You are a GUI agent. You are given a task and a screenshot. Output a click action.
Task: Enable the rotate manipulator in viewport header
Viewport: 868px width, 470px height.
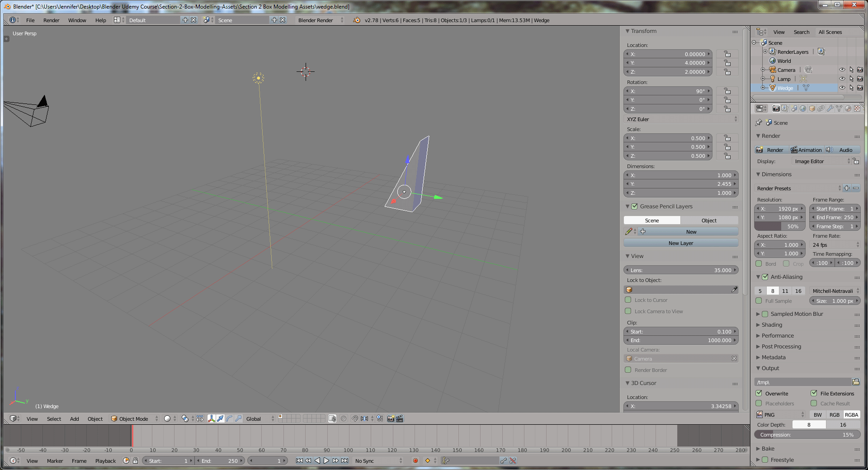point(229,419)
